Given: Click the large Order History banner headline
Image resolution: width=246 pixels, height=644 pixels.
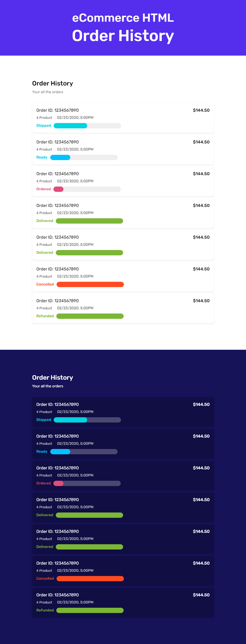Looking at the screenshot, I should click(123, 36).
